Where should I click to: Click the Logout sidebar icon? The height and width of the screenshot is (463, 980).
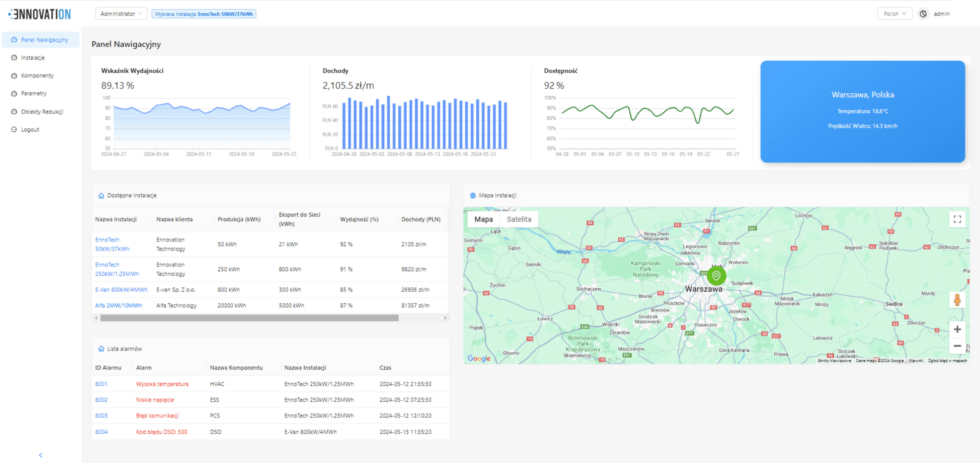pyautogui.click(x=14, y=130)
